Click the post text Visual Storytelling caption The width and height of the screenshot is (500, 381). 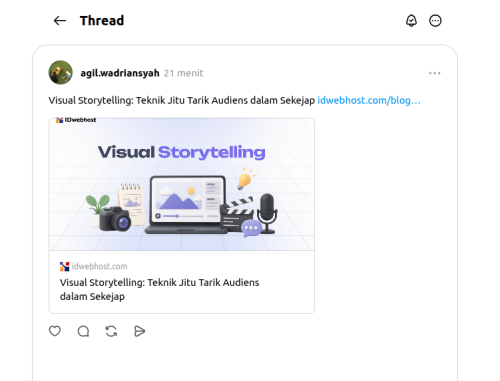click(182, 100)
